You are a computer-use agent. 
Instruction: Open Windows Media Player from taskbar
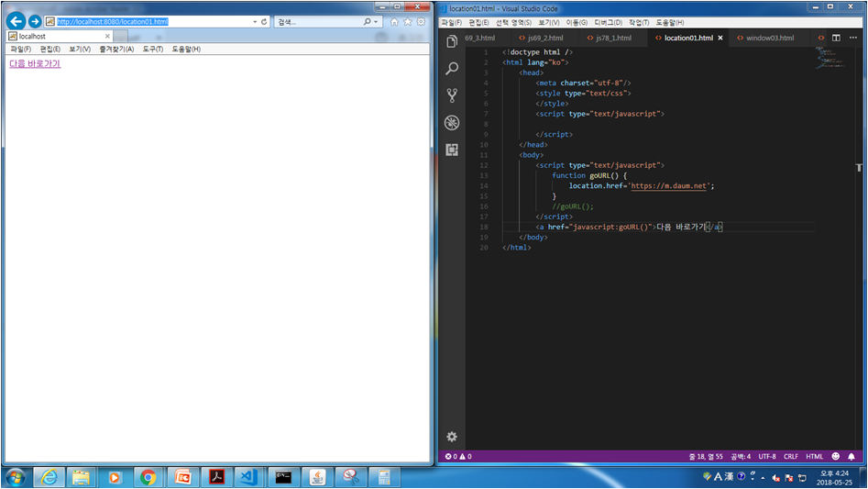pyautogui.click(x=115, y=477)
